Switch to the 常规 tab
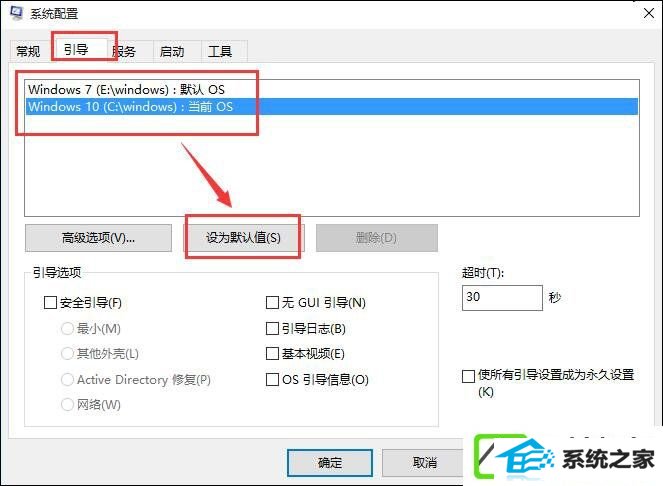The height and width of the screenshot is (486, 663). (x=28, y=51)
